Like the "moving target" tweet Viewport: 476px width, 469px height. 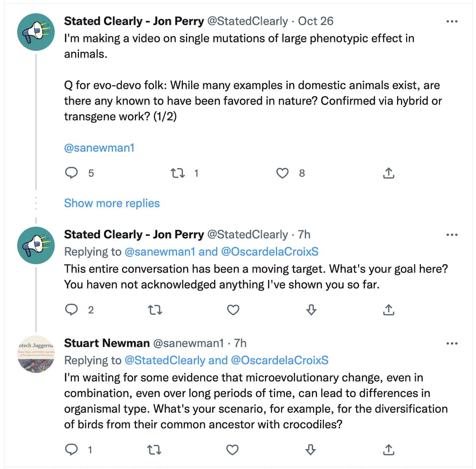(233, 309)
